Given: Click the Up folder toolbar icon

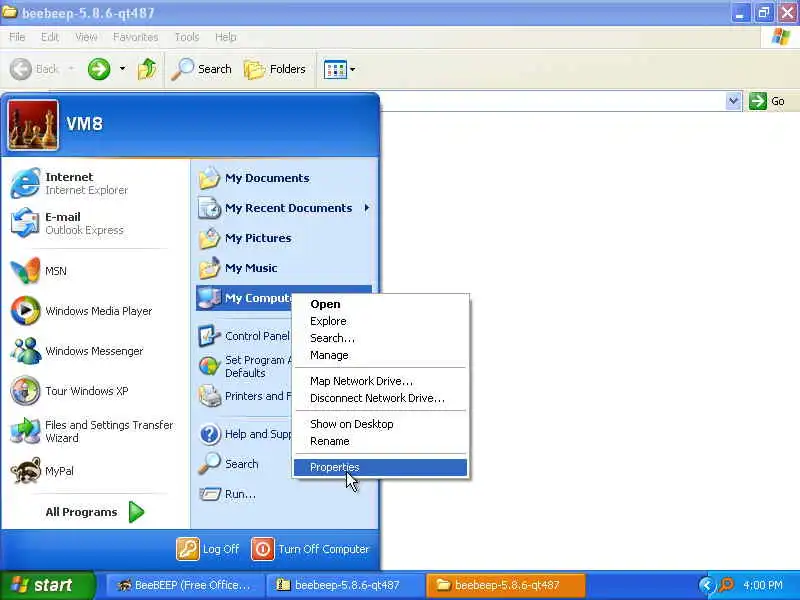Looking at the screenshot, I should 147,69.
